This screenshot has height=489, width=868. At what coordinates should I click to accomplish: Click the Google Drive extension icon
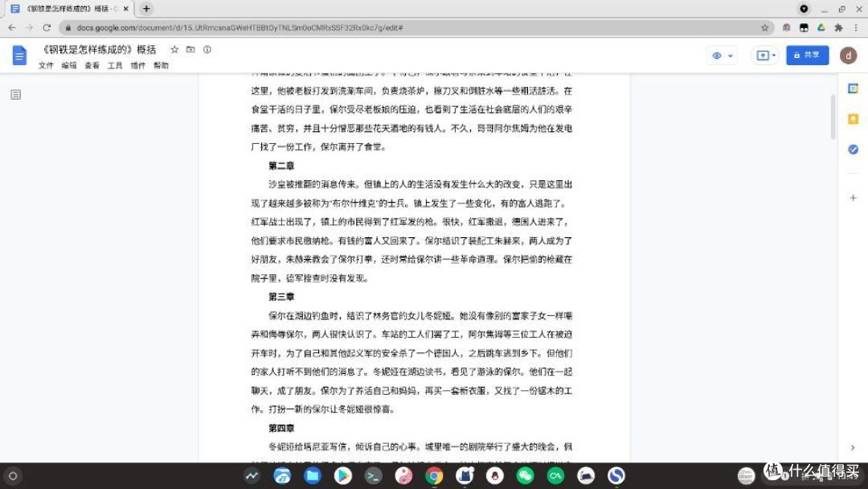coord(821,27)
